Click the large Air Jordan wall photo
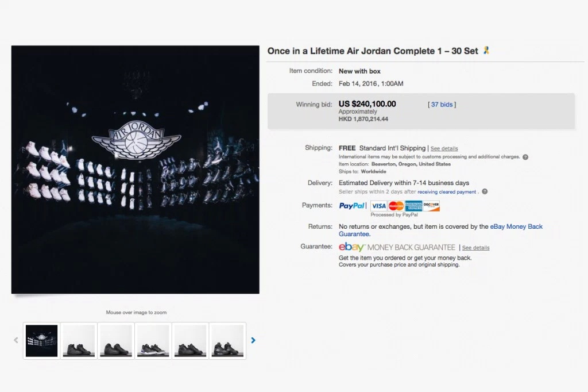588x392 pixels. coord(136,170)
